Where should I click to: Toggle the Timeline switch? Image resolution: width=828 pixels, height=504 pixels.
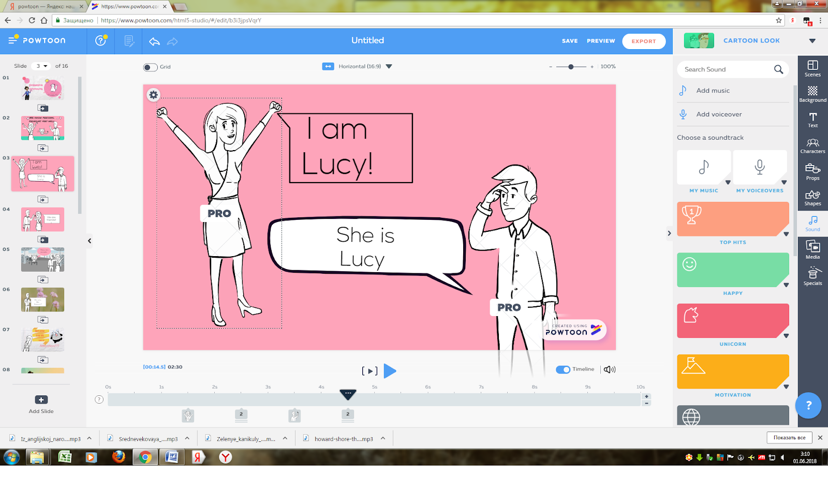pos(563,369)
